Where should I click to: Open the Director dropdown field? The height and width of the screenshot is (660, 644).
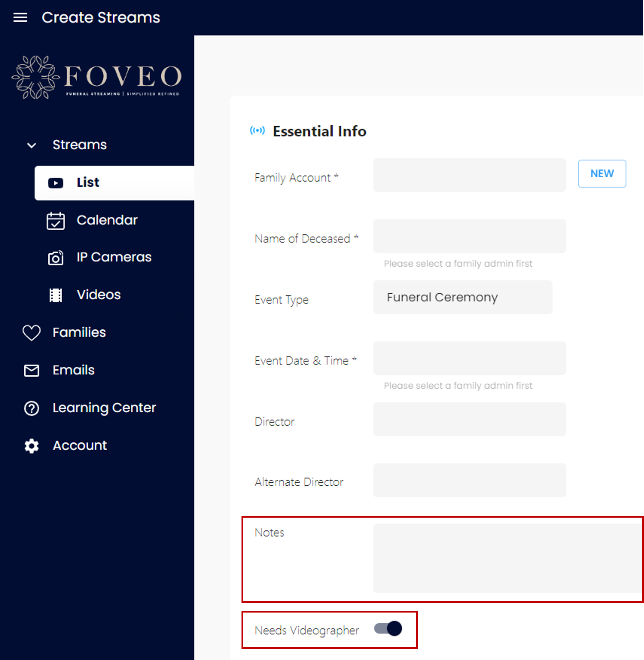click(469, 419)
